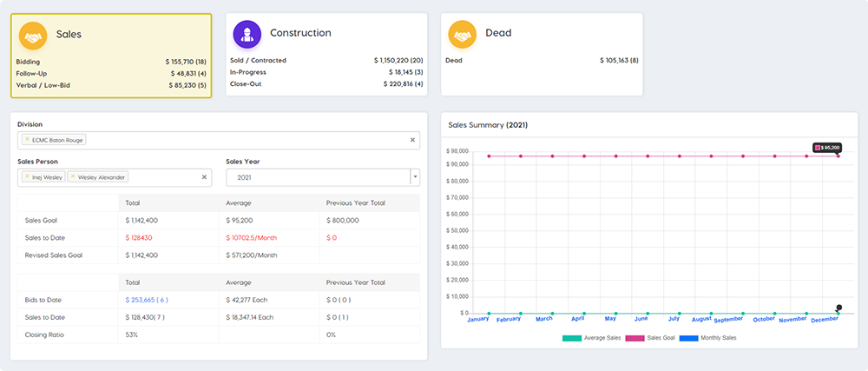Select the Sales summary card title
Screen dimensions: 868x371
click(69, 35)
